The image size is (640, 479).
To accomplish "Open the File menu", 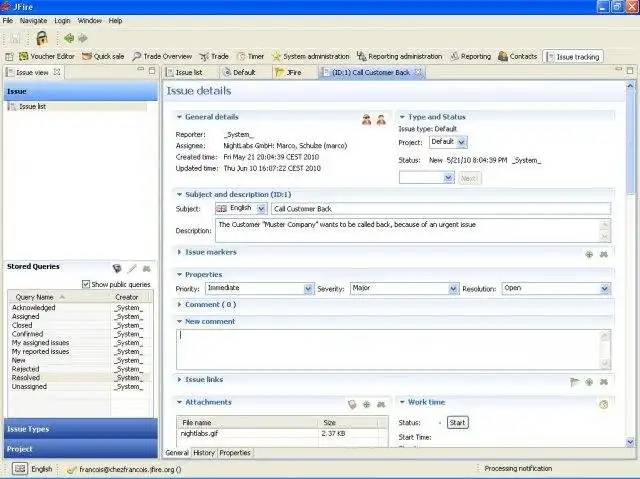I will 8,20.
